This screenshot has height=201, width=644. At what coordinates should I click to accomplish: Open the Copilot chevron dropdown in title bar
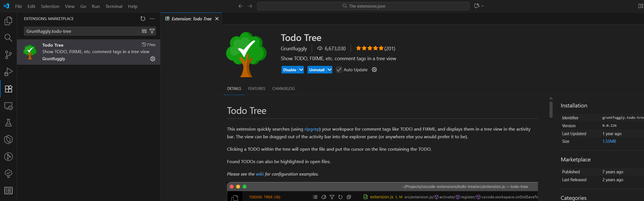[x=483, y=6]
